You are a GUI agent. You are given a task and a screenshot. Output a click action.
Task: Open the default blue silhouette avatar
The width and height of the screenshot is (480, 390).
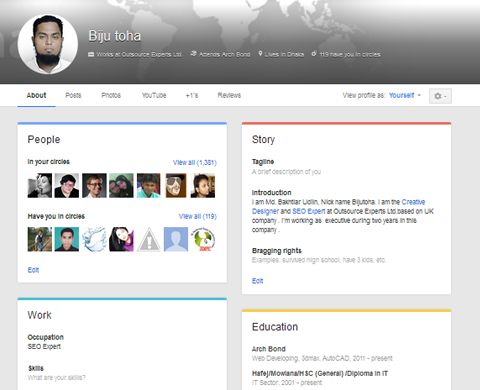pyautogui.click(x=176, y=239)
